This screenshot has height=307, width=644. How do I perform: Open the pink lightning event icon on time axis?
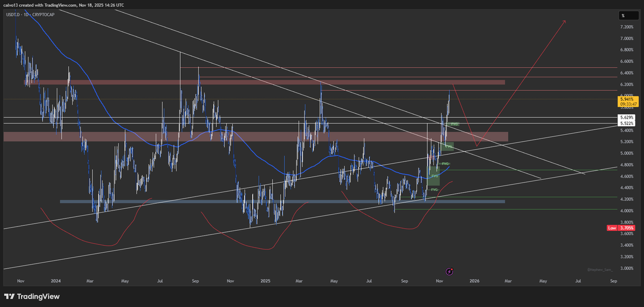[450, 272]
